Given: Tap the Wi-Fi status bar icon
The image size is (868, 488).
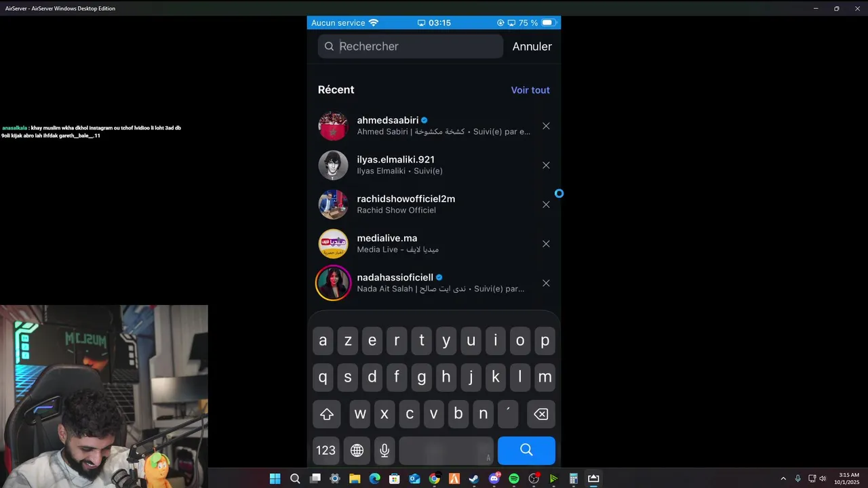Looking at the screenshot, I should pos(374,23).
